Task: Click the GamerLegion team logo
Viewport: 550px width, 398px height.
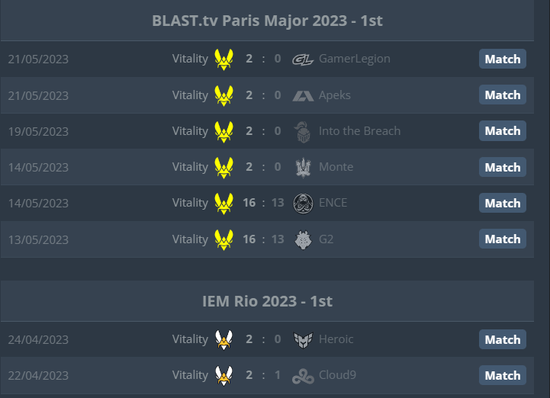Action: coord(303,60)
